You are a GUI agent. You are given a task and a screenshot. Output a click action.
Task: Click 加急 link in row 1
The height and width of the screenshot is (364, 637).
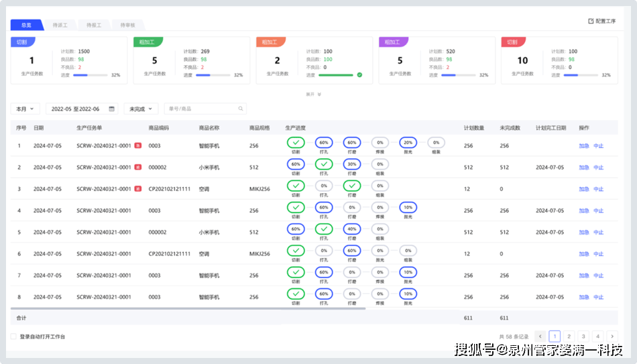click(584, 146)
